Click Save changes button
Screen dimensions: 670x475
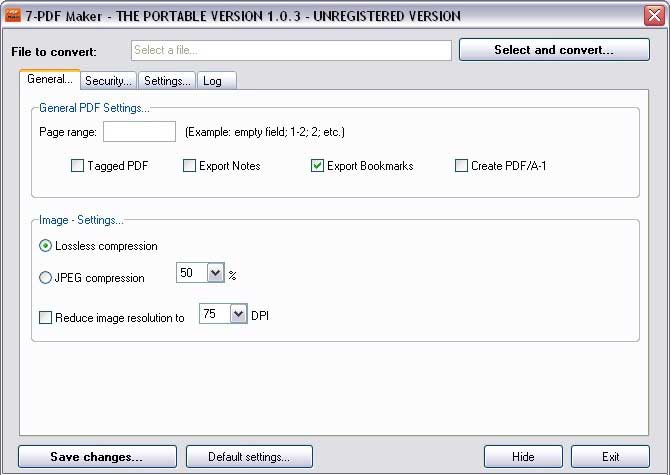97,457
